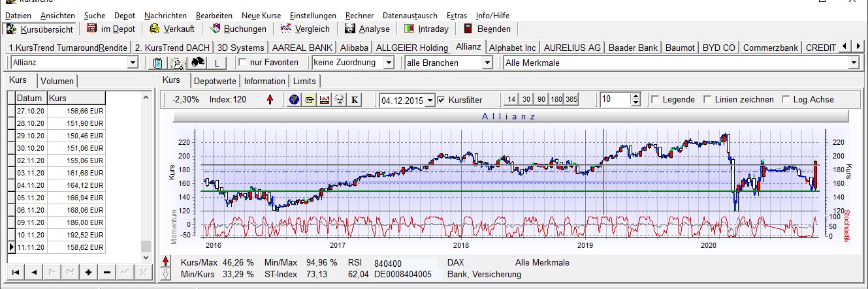The image size is (868, 289).
Task: Uncheck the Kursfilter checkbox
Action: coord(442,100)
